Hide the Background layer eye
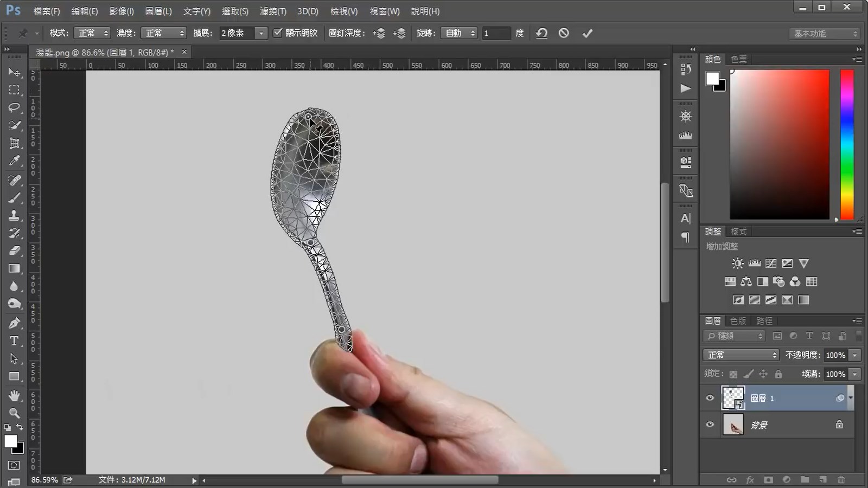 pos(710,425)
